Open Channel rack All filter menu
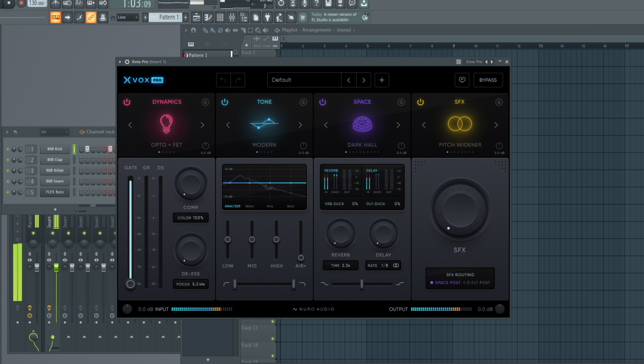This screenshot has height=364, width=644. click(x=53, y=132)
